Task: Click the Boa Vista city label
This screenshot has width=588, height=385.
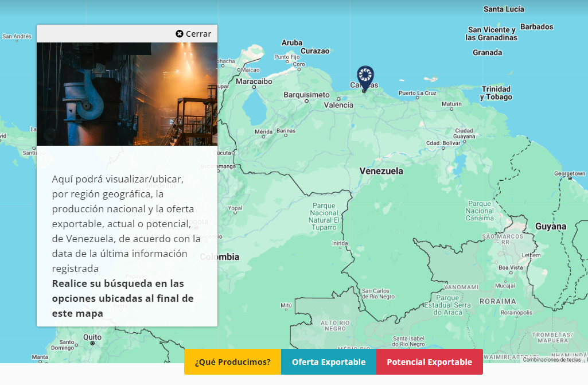Action: [511, 267]
